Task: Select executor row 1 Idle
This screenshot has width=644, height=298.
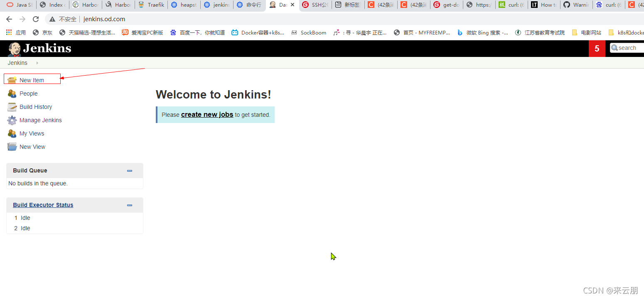Action: pos(75,218)
